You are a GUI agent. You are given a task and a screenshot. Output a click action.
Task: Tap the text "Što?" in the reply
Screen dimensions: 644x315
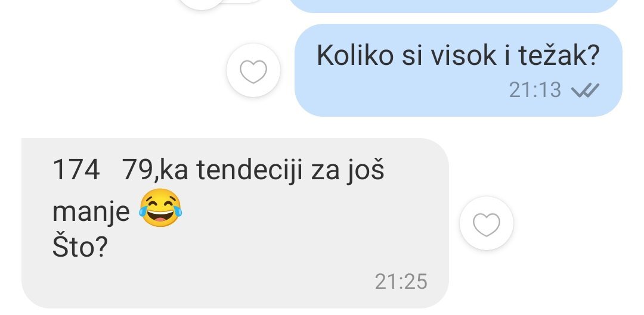pos(80,246)
